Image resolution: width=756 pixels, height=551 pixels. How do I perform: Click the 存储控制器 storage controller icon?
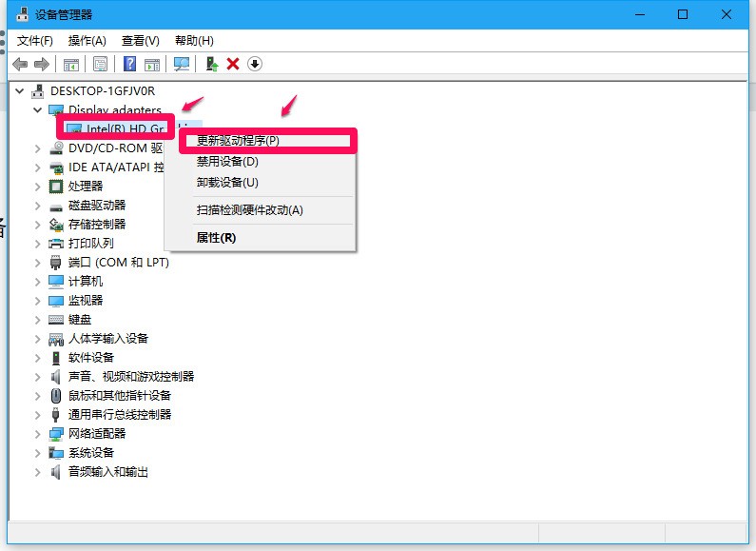point(56,225)
